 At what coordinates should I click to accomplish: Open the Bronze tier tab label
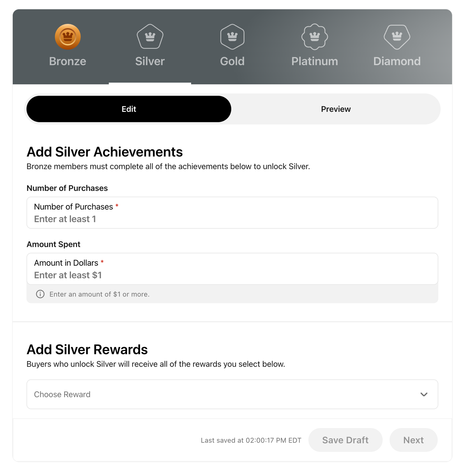pyautogui.click(x=68, y=61)
